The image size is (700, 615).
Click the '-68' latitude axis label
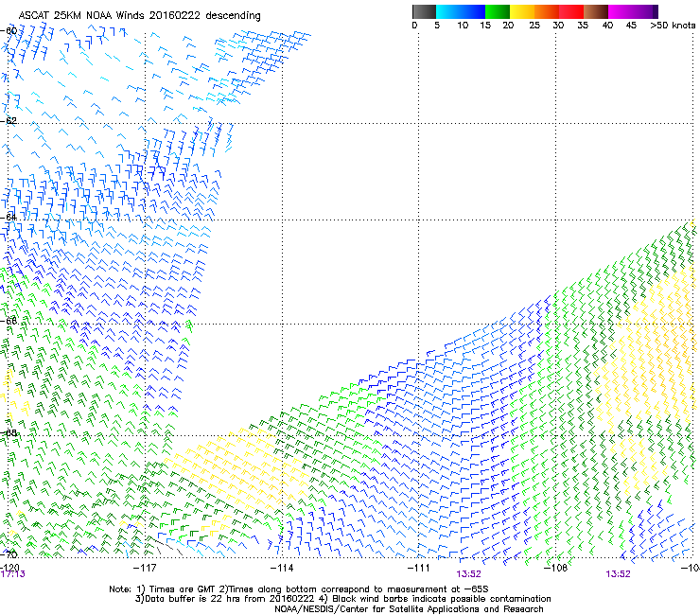9,432
